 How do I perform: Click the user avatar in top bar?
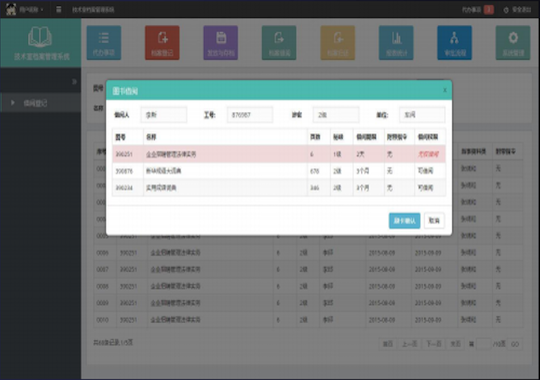pyautogui.click(x=11, y=9)
